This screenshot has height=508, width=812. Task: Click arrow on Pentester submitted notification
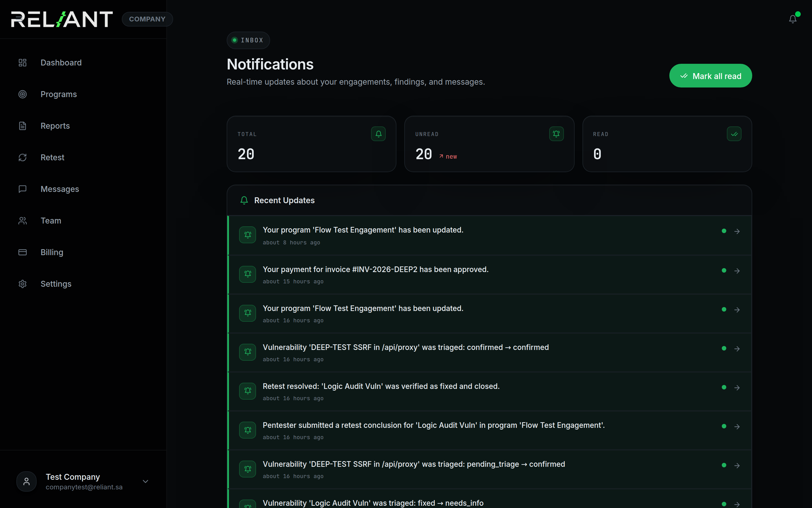pos(737,427)
